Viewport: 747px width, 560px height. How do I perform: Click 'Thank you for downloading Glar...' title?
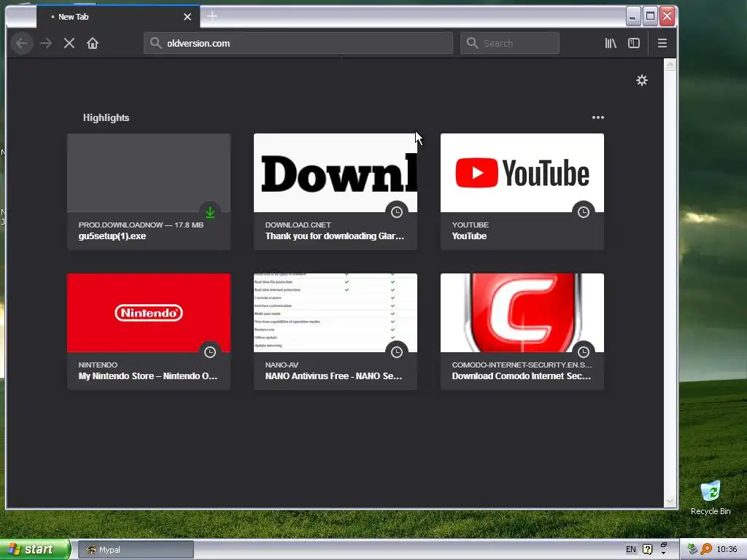(334, 236)
